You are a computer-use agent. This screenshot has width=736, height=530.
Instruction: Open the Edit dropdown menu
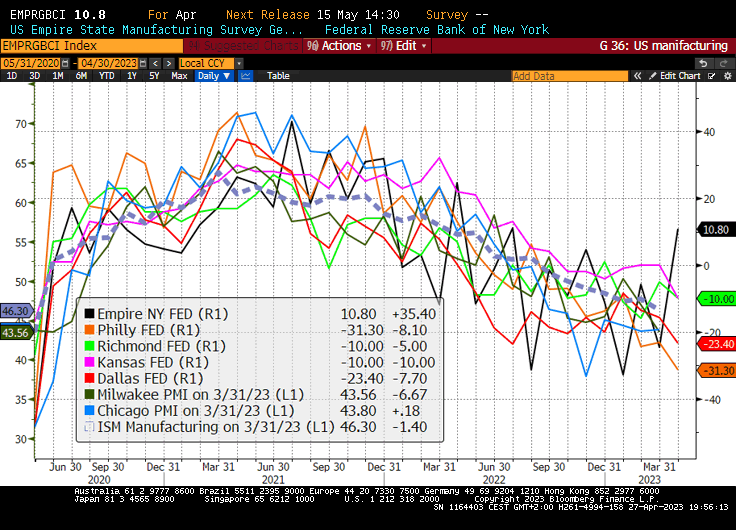pyautogui.click(x=404, y=46)
